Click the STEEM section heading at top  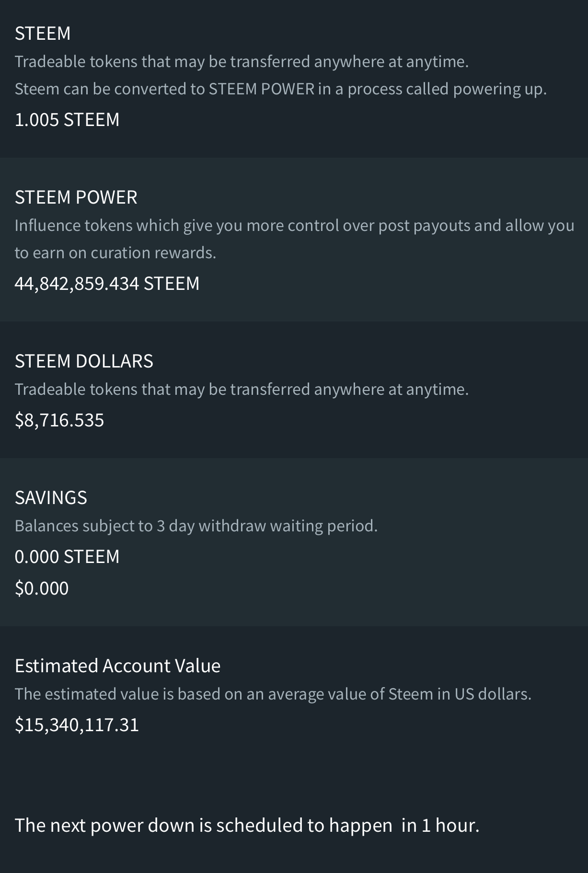43,34
